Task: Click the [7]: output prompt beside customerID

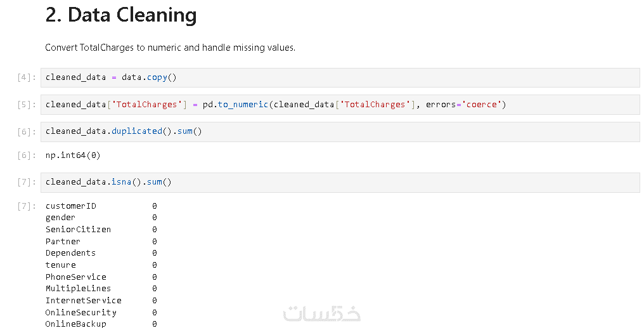Action: [x=27, y=206]
